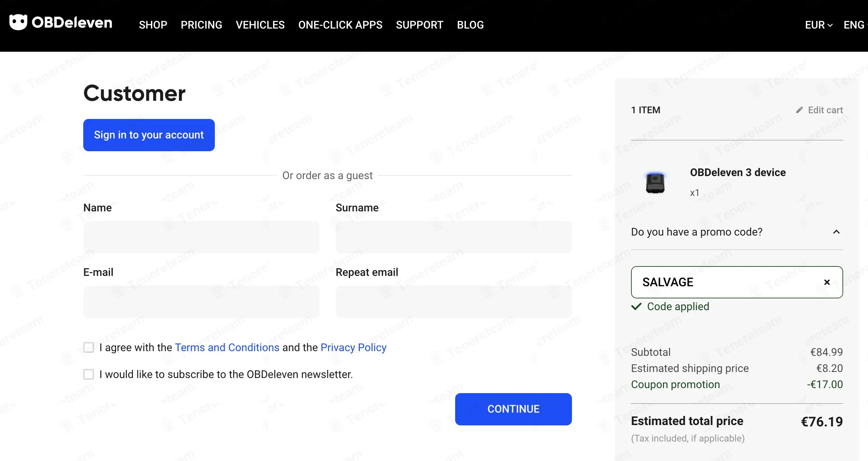868x461 pixels.
Task: Clear the SALVAGE promo code with X
Action: [827, 282]
